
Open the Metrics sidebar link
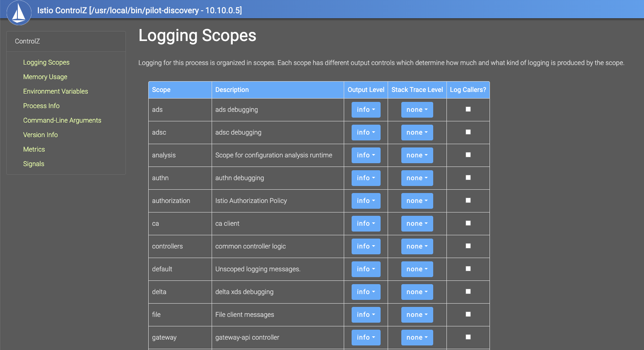click(x=34, y=149)
